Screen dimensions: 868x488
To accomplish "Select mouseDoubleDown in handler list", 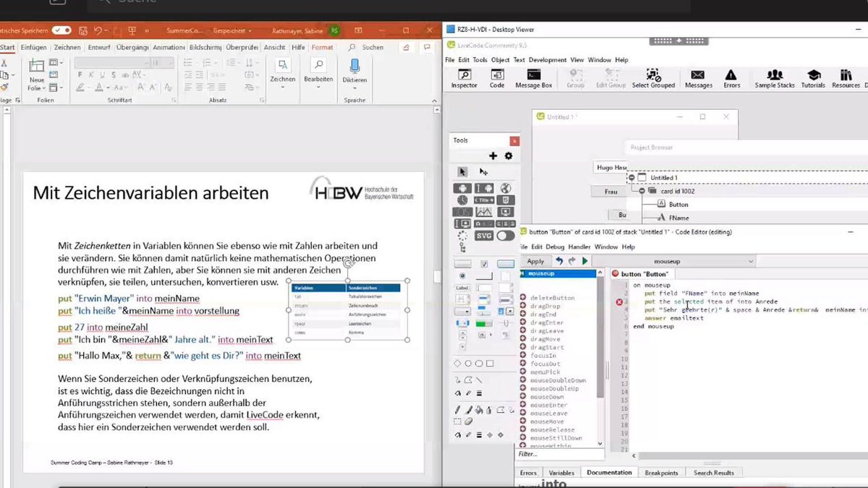I will (557, 380).
